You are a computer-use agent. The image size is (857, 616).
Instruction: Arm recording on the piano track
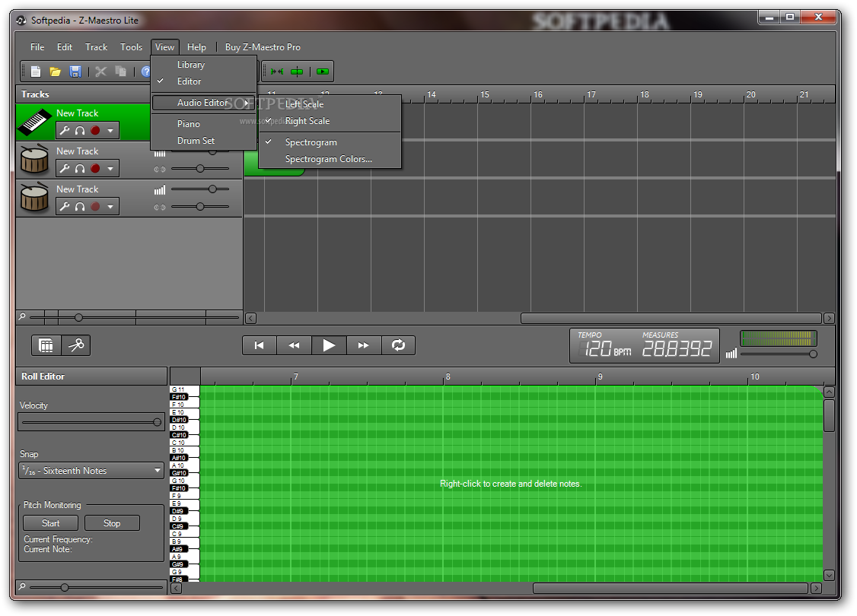click(x=95, y=131)
